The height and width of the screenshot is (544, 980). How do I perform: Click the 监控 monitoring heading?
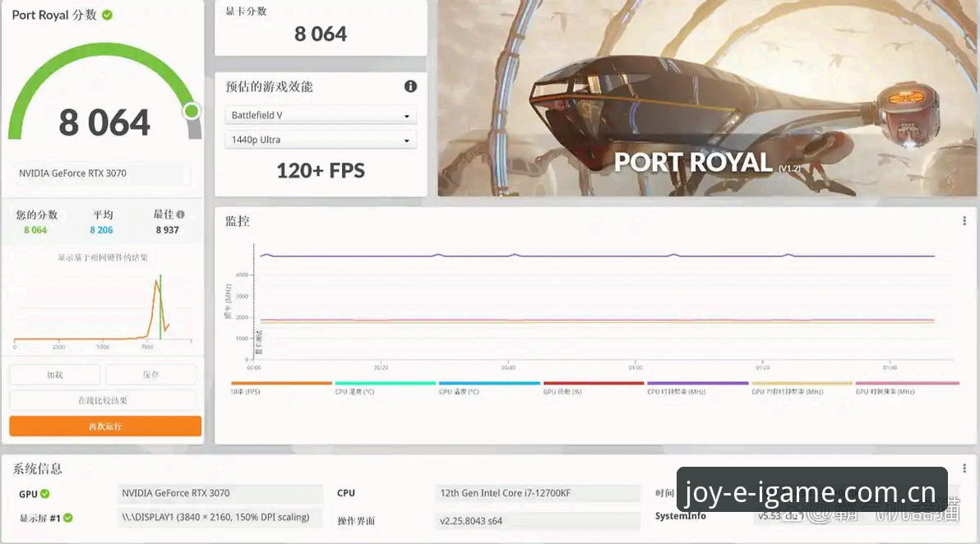(x=238, y=220)
